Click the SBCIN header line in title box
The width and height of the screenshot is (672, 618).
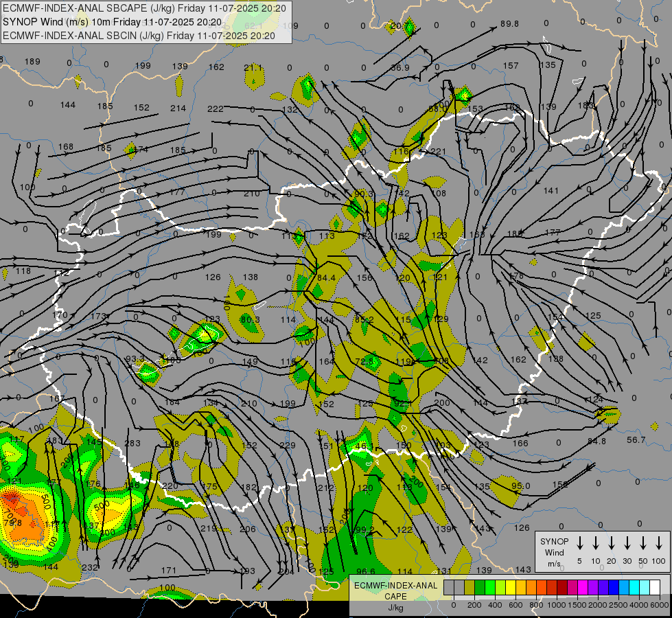[x=139, y=36]
